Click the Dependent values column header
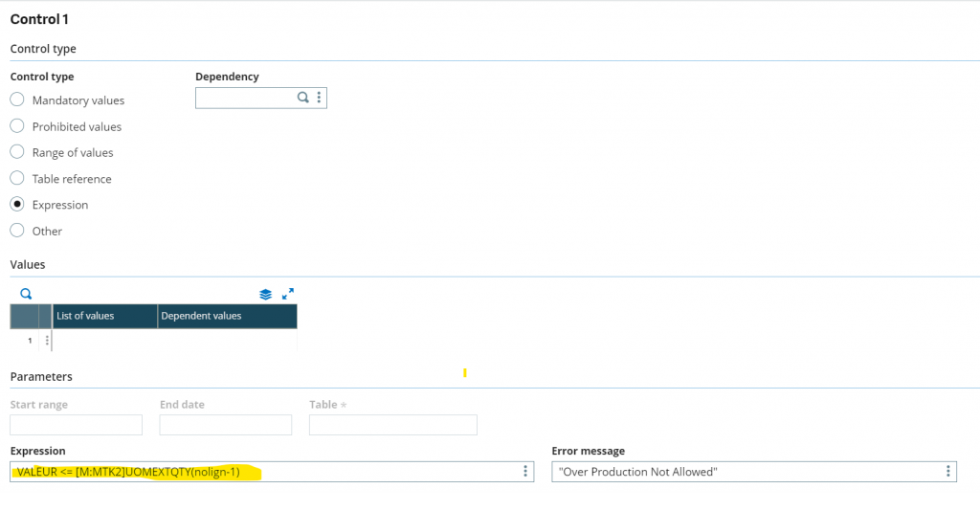The width and height of the screenshot is (980, 511). [227, 316]
